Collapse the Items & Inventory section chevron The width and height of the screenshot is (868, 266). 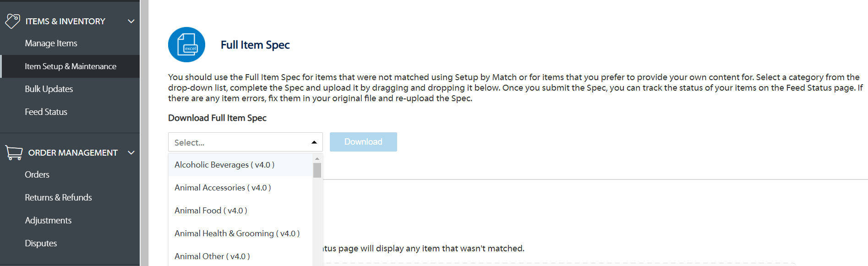131,21
